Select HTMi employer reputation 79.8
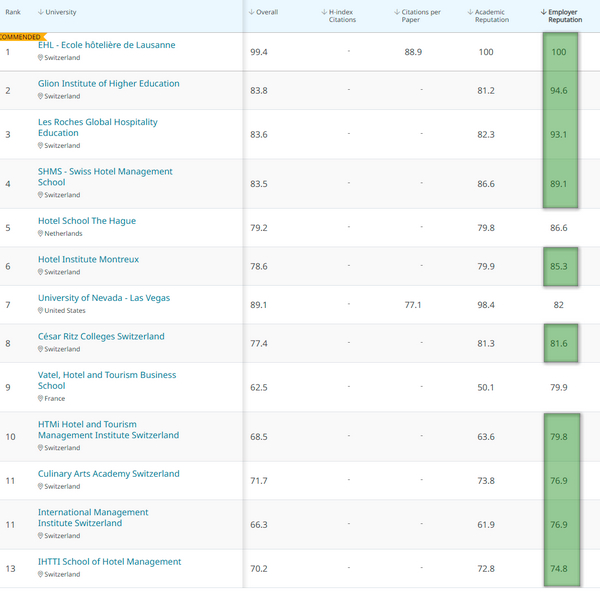This screenshot has width=600, height=592. pos(559,437)
